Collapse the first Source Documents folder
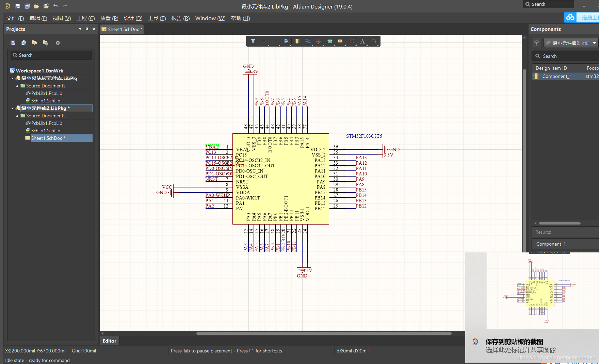This screenshot has height=364, width=599. (17, 86)
